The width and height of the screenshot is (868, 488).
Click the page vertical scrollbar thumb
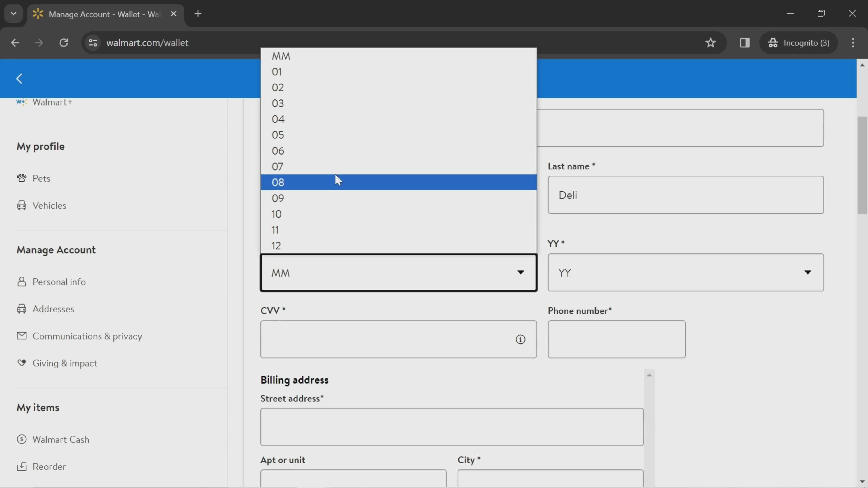[862, 165]
